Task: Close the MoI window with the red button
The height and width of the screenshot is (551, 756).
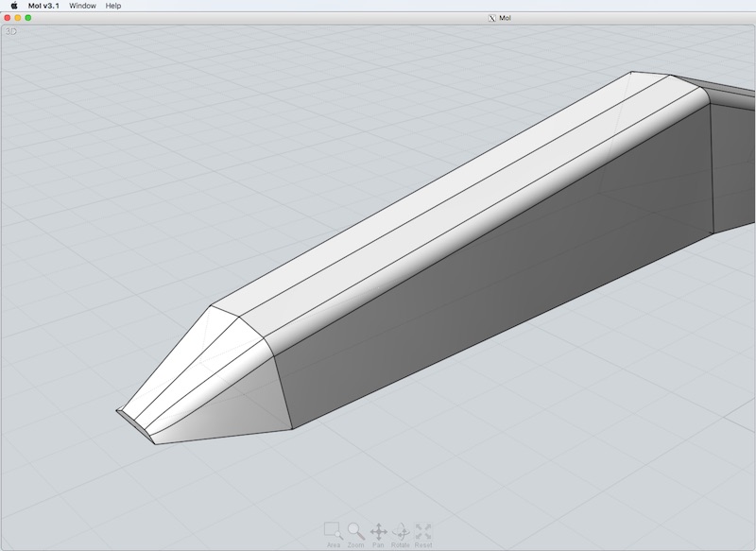Action: pos(8,18)
